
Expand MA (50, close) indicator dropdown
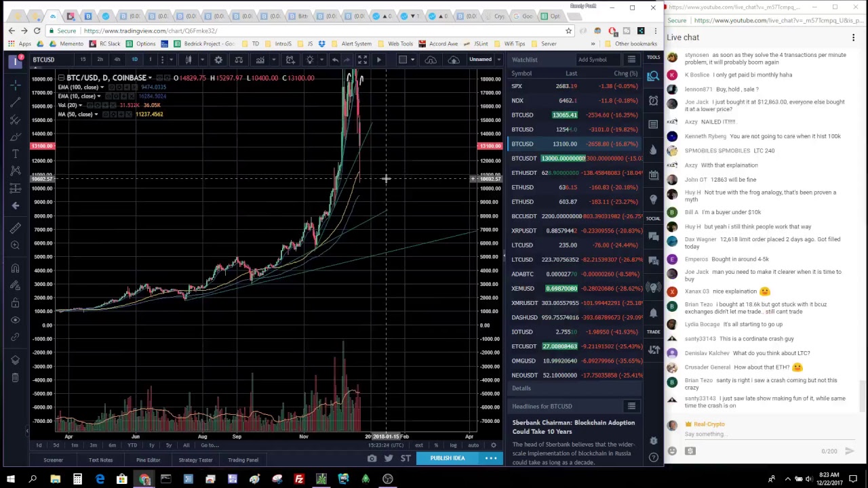point(96,115)
